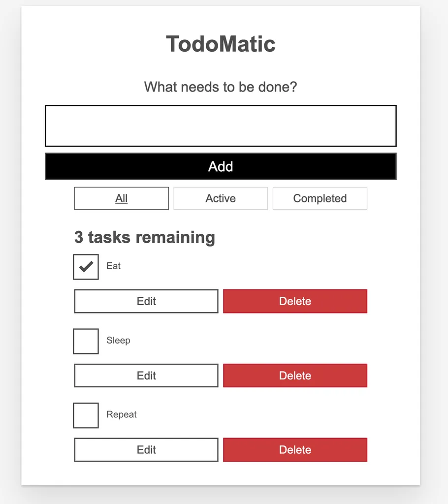Open Edit for the Sleep task

click(x=146, y=376)
